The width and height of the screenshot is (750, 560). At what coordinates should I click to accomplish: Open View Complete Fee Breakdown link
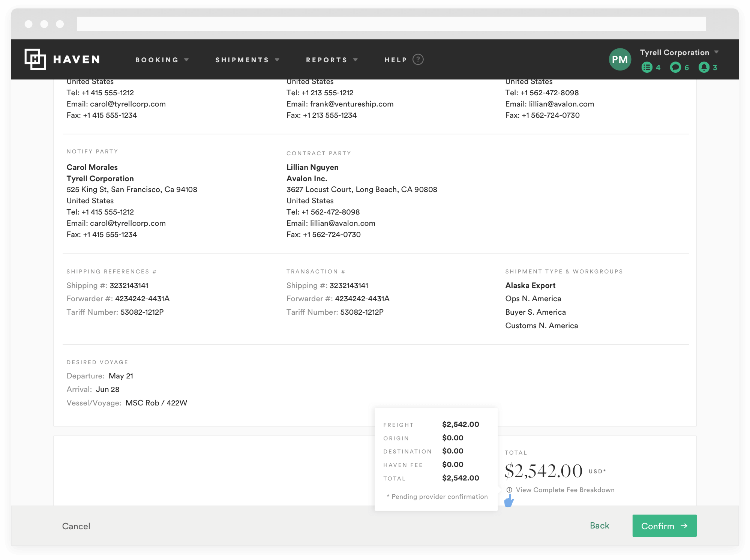[x=565, y=490]
